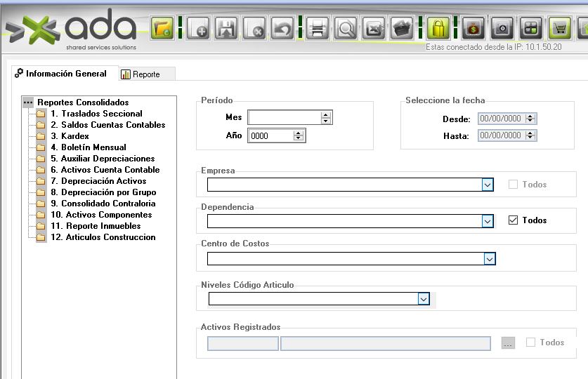Expand the Centro de Costos dropdown
The height and width of the screenshot is (379, 588).
tap(489, 259)
